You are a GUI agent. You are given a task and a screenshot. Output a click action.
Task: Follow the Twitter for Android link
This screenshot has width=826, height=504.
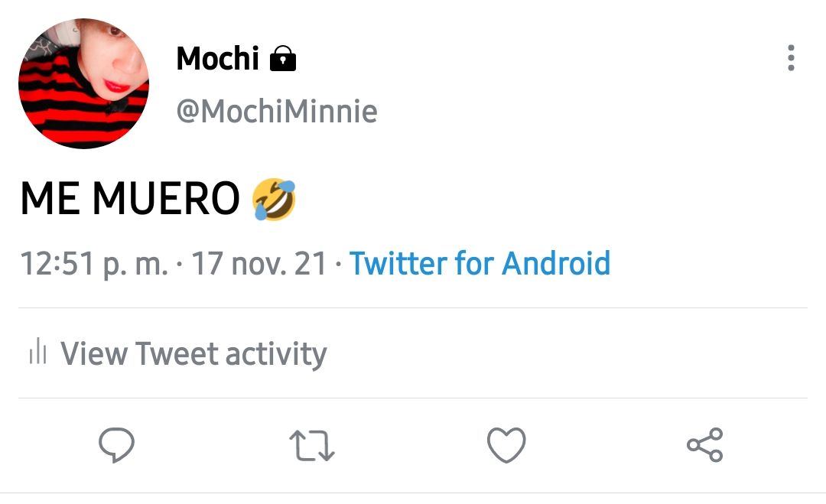(480, 263)
